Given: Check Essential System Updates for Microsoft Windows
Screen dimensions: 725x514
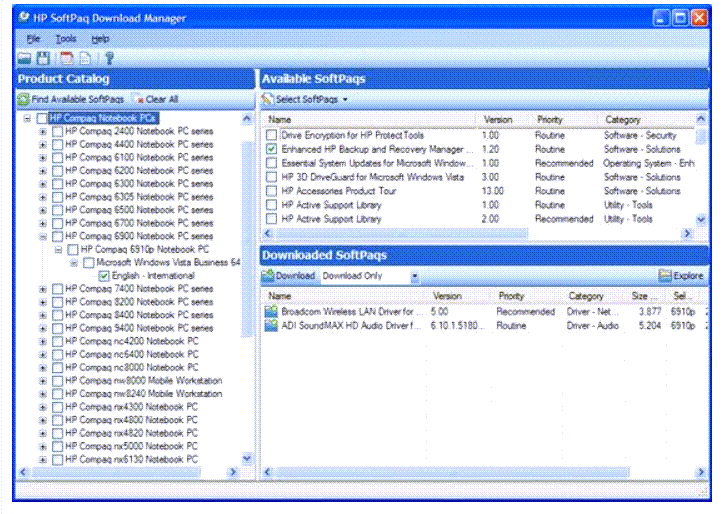Looking at the screenshot, I should 272,163.
